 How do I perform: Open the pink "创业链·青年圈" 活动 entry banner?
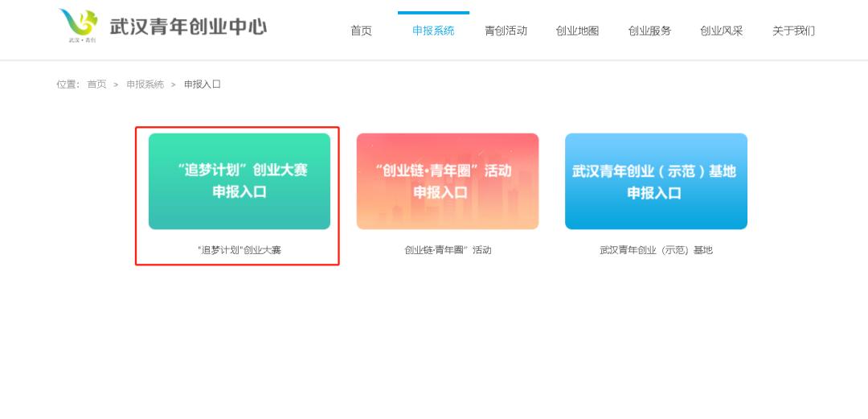[448, 181]
